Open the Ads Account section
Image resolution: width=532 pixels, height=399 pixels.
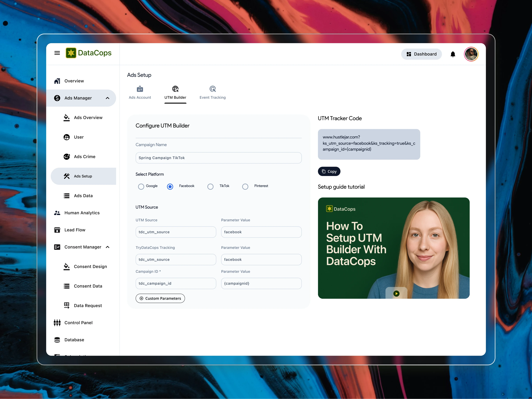tap(140, 93)
